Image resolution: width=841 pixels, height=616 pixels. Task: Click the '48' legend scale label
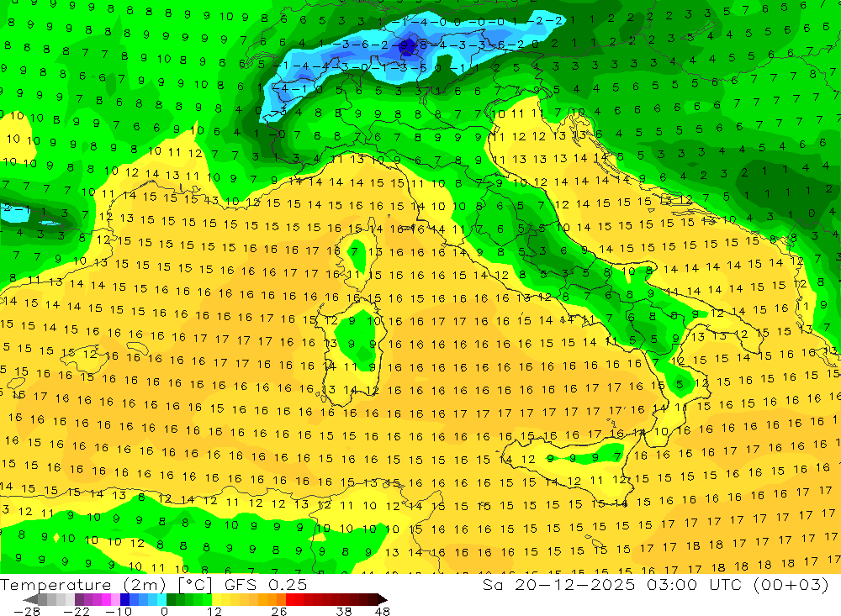tap(382, 612)
